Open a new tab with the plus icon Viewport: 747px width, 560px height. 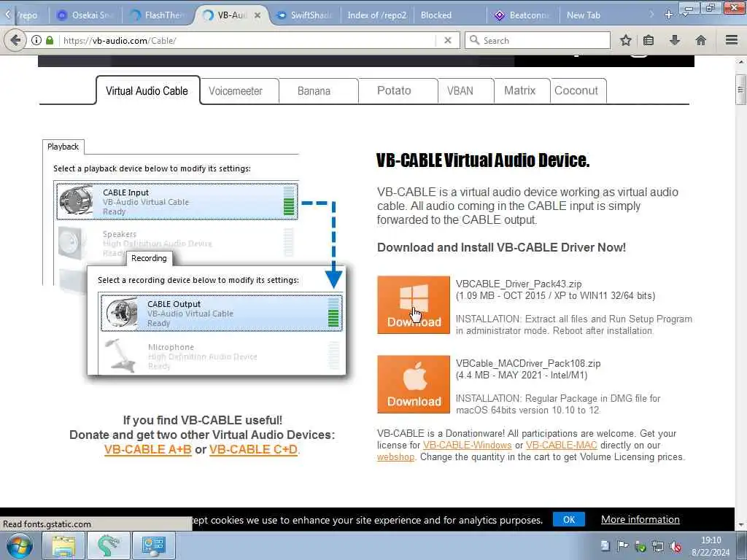[669, 15]
